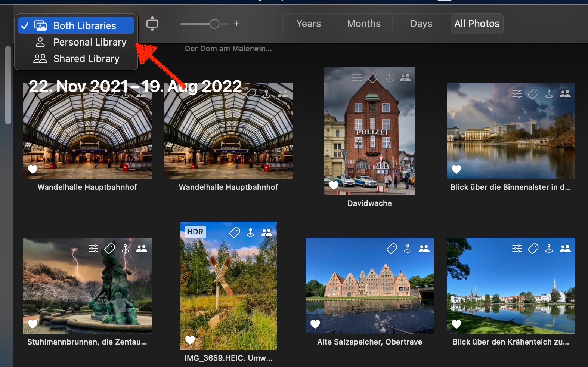This screenshot has height=367, width=588.
Task: Click the vertical scrollbar in the sidebar edge
Action: point(8,85)
